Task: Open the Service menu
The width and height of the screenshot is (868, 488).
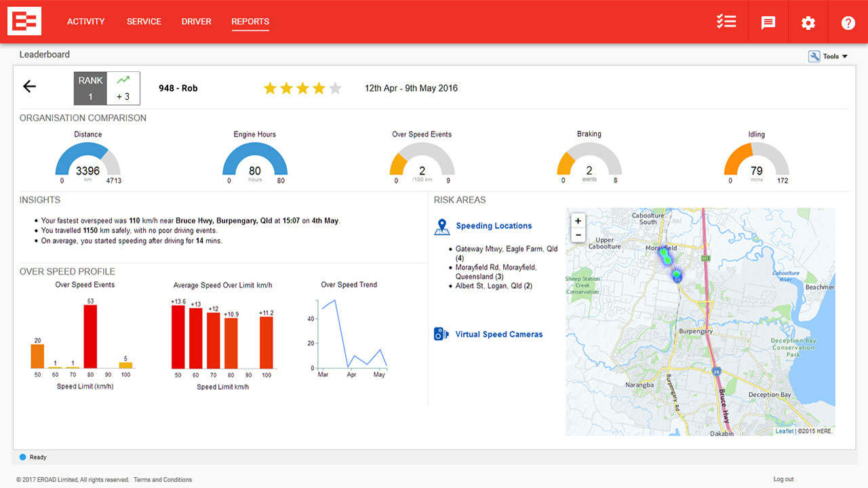Action: click(144, 22)
